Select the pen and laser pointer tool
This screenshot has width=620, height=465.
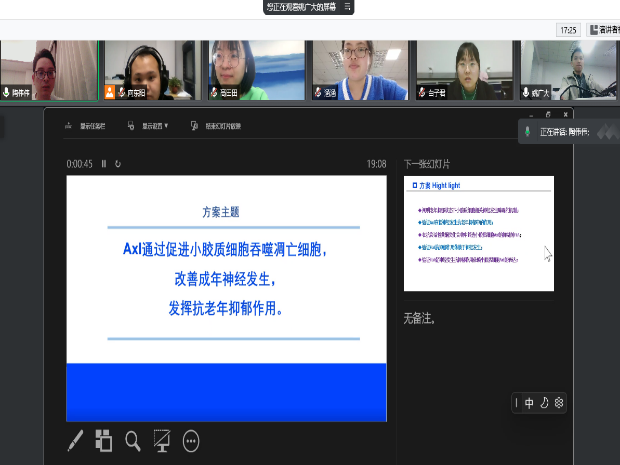point(76,440)
